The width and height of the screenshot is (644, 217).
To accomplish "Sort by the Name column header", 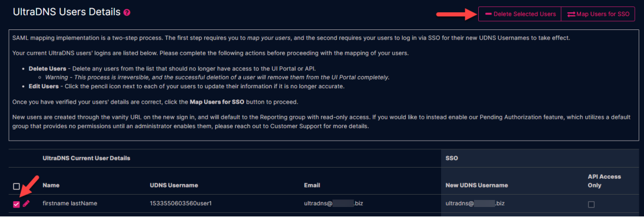I will coord(51,185).
